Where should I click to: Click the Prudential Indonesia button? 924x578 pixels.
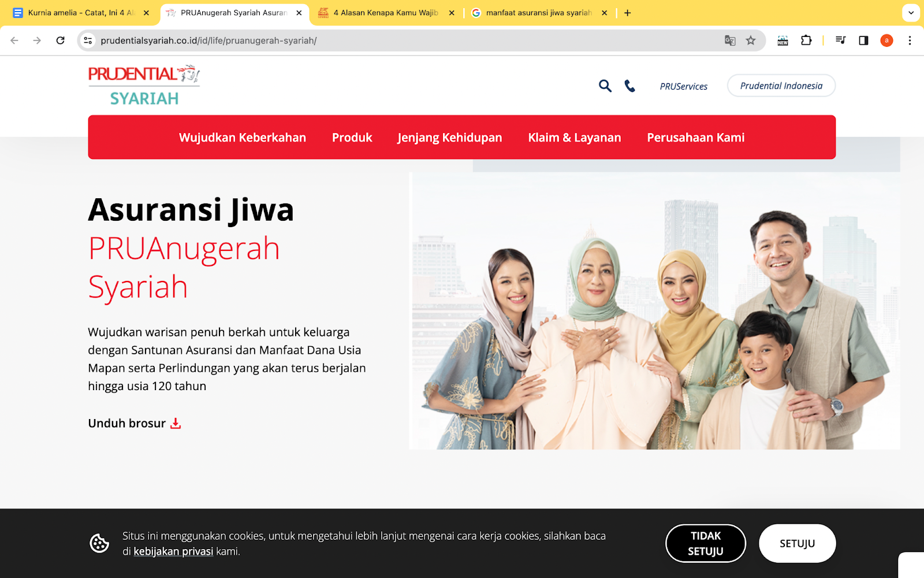click(781, 86)
